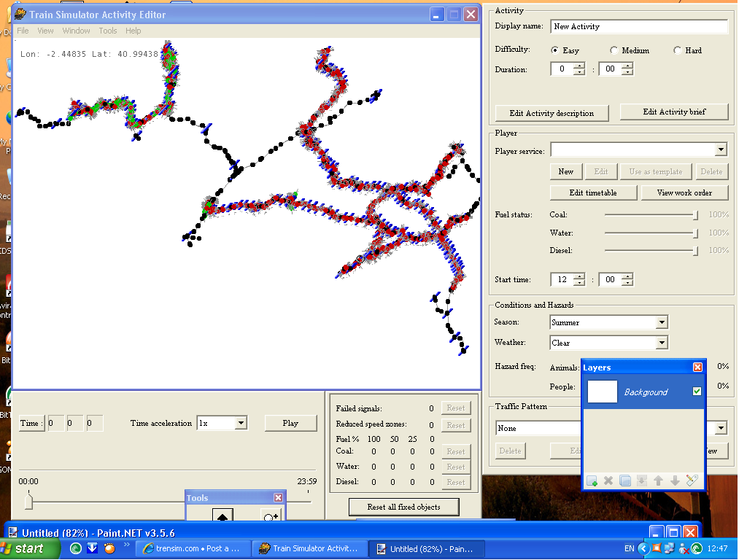Image resolution: width=747 pixels, height=560 pixels.
Task: Uncheck Background layer visibility checkbox
Action: 697,392
